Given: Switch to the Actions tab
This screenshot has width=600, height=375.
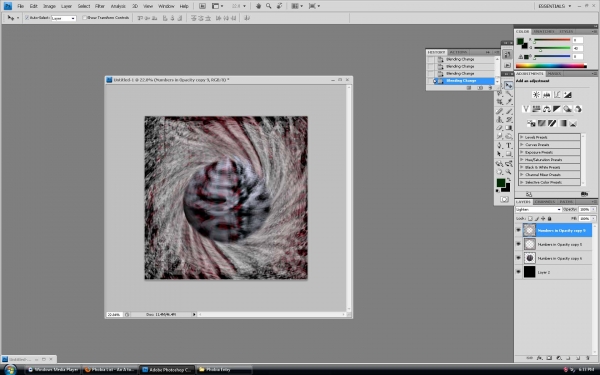Looking at the screenshot, I should 458,52.
